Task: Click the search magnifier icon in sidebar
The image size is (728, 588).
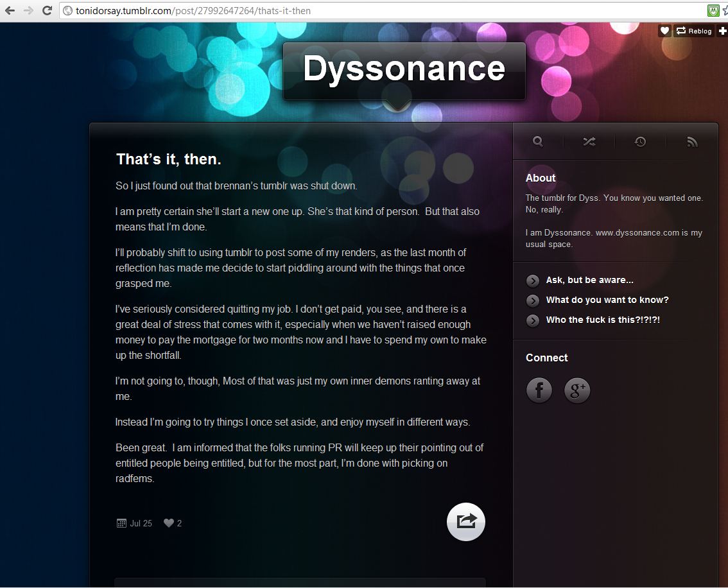Action: tap(538, 142)
